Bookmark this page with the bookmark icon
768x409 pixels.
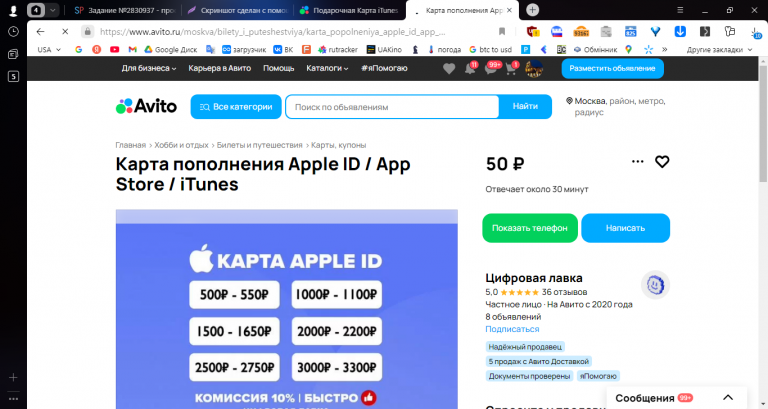tap(502, 31)
